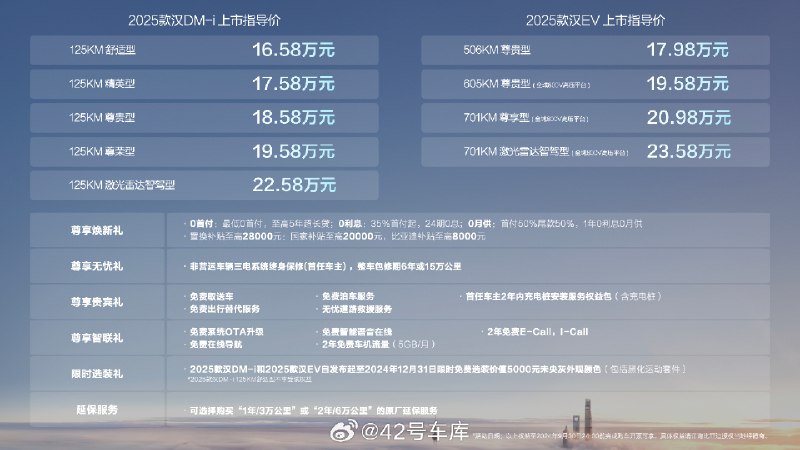
Task: Click the 免费系统OTA升级 item
Action: pos(226,332)
